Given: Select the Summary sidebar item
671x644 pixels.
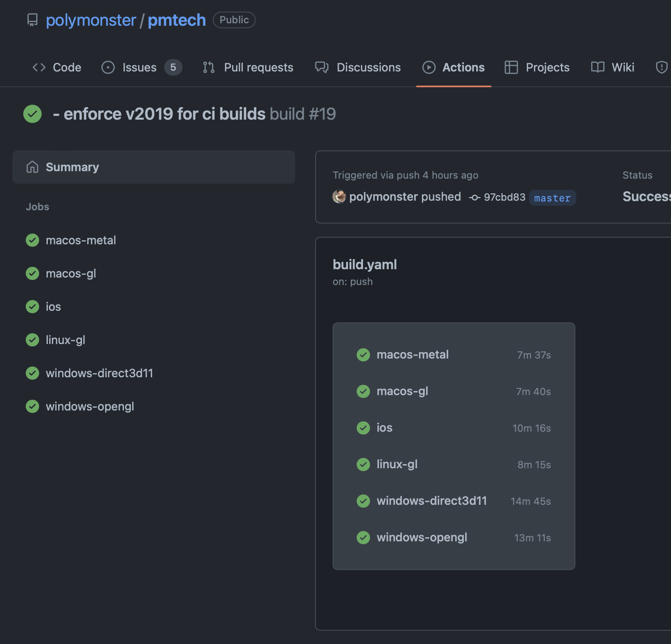Looking at the screenshot, I should (154, 167).
